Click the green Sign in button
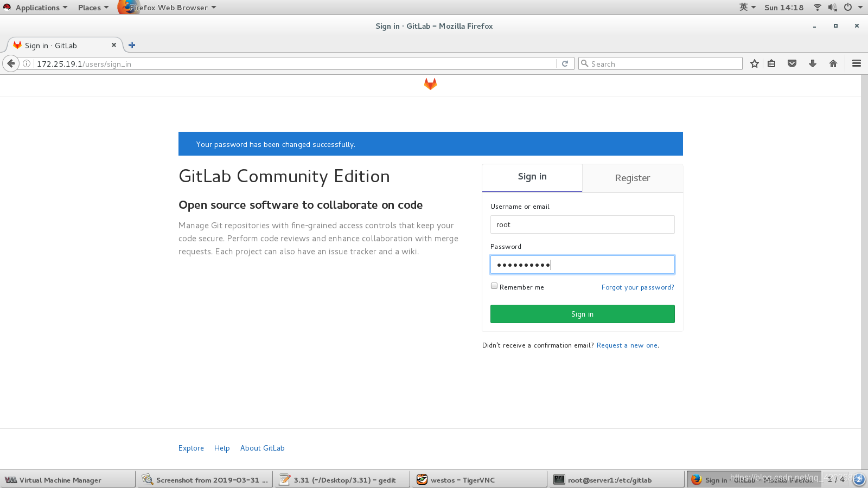 583,314
